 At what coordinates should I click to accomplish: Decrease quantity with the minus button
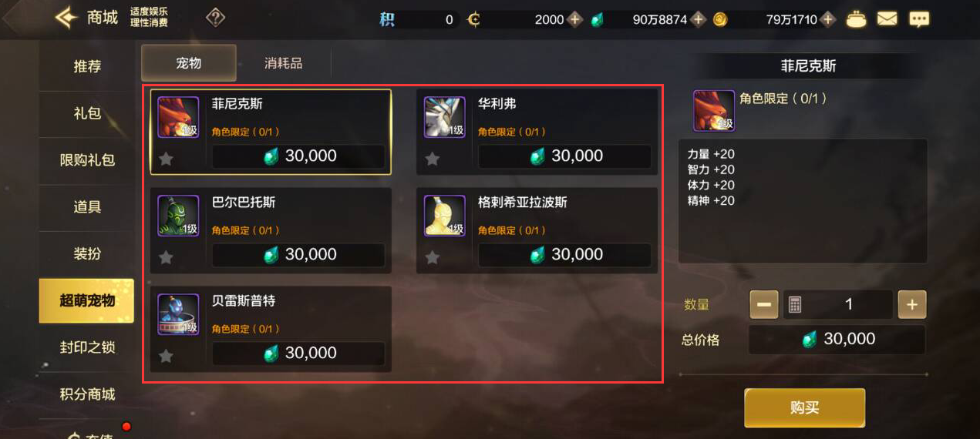(x=764, y=304)
